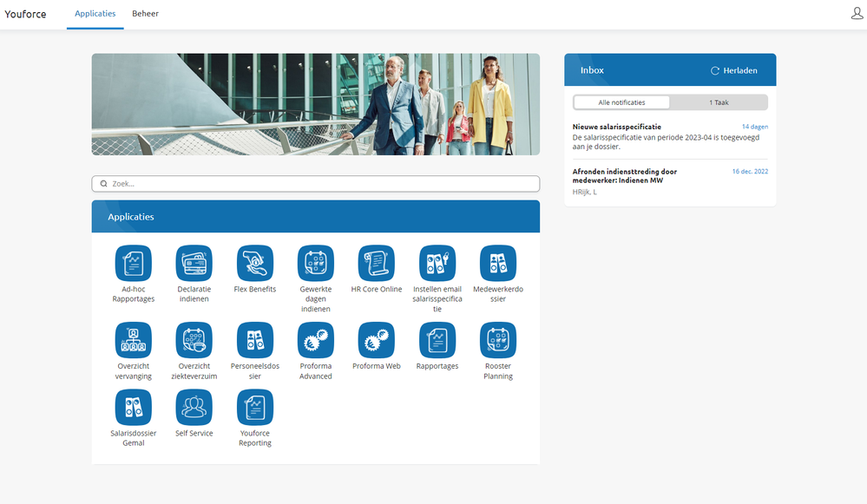Click the salarisspecificatie periode 2023-04 description
The height and width of the screenshot is (504, 867).
tap(666, 142)
